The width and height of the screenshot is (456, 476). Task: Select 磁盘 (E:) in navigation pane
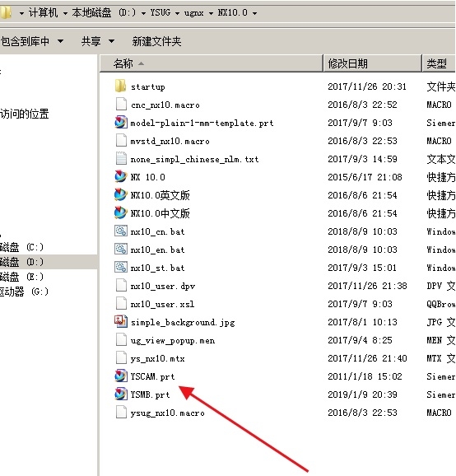(x=22, y=277)
